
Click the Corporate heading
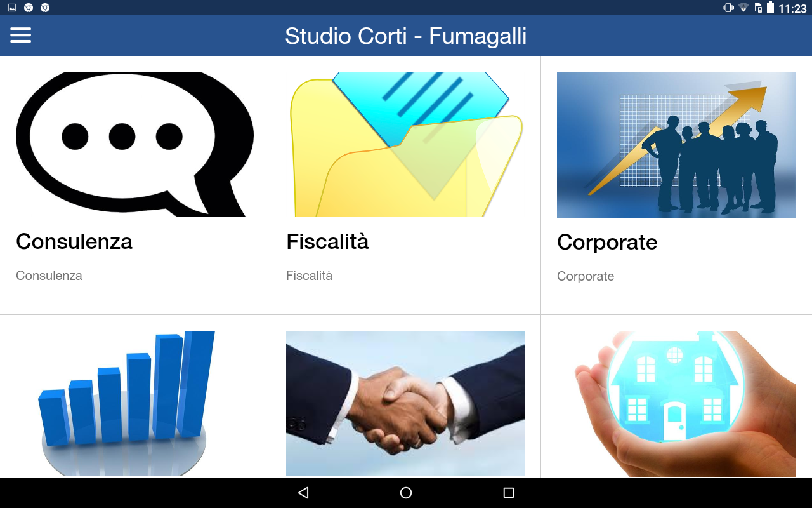coord(607,242)
